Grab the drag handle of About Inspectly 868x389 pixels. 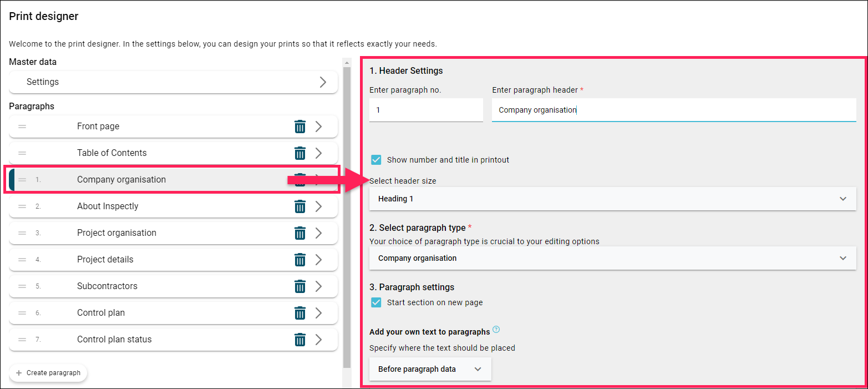[22, 206]
